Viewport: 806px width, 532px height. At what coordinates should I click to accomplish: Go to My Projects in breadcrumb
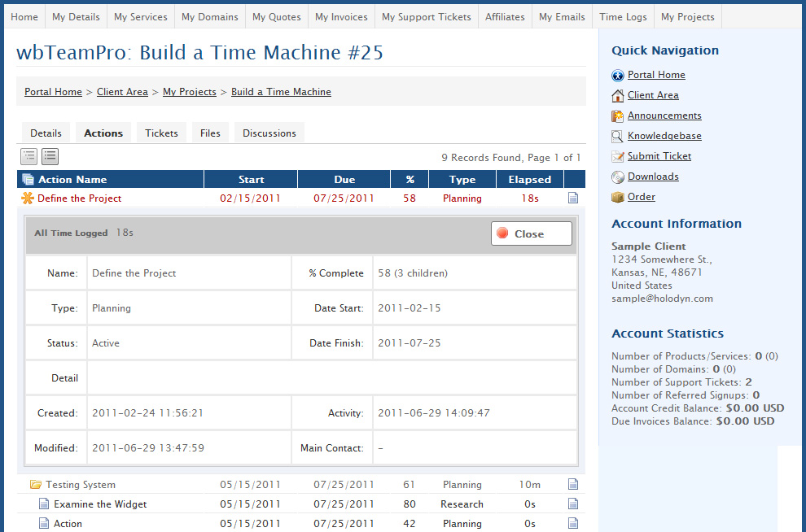pos(189,92)
